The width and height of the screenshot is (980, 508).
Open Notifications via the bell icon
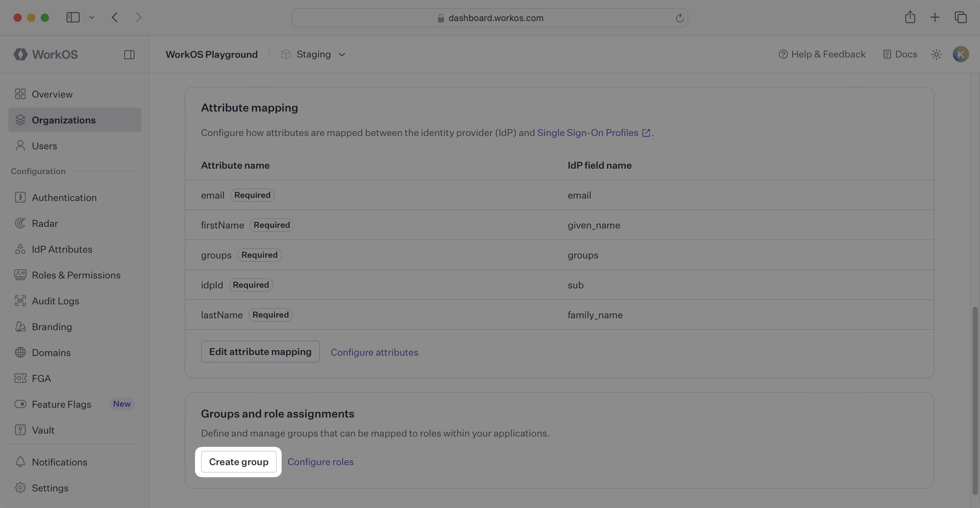(20, 462)
